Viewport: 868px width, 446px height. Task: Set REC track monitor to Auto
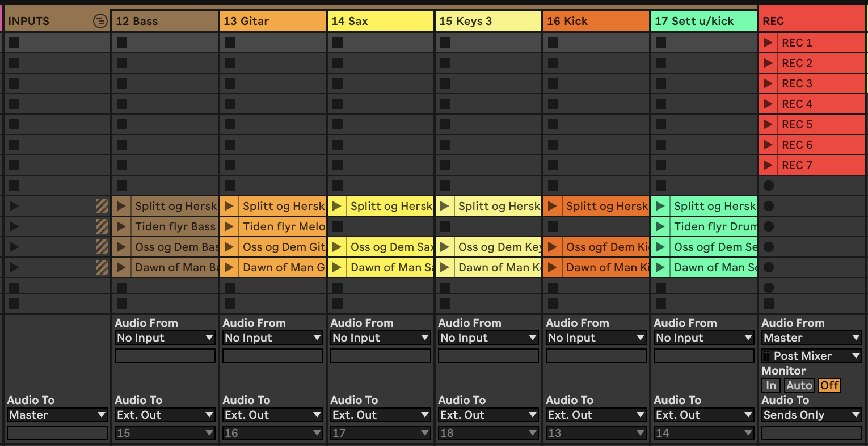tap(799, 385)
